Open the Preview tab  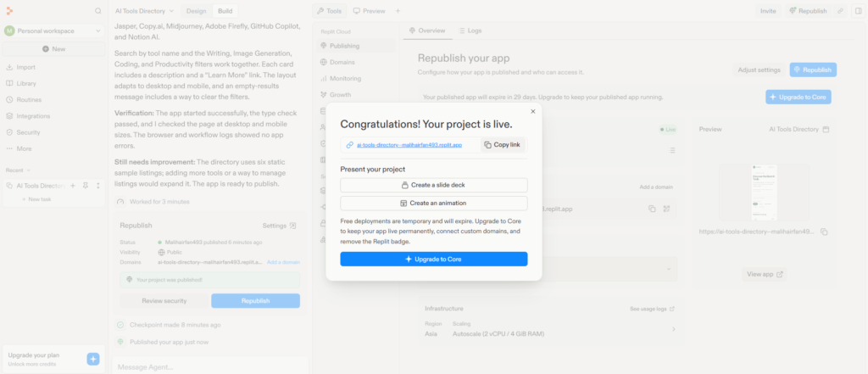click(369, 11)
